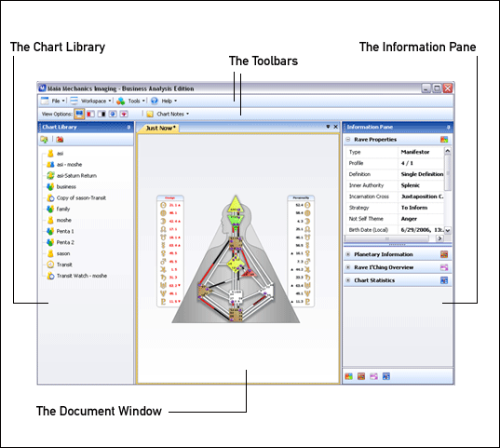Click the open chart icon in Chart Library
500x448 pixels.
coord(44,140)
